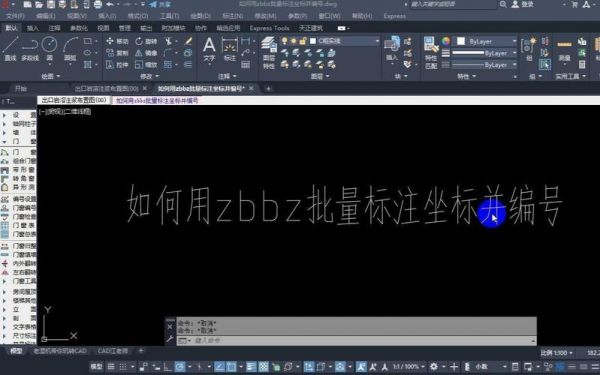Select the Line (直线) drawing tool
Image resolution: width=600 pixels, height=375 pixels.
click(10, 49)
